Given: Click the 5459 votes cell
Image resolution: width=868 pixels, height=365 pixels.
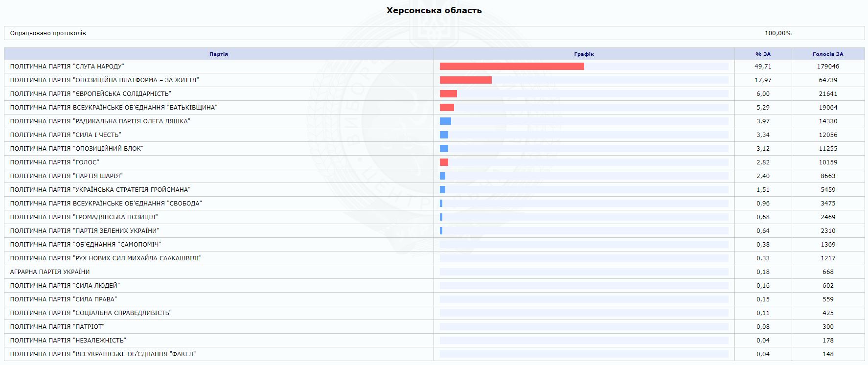Looking at the screenshot, I should pos(828,190).
